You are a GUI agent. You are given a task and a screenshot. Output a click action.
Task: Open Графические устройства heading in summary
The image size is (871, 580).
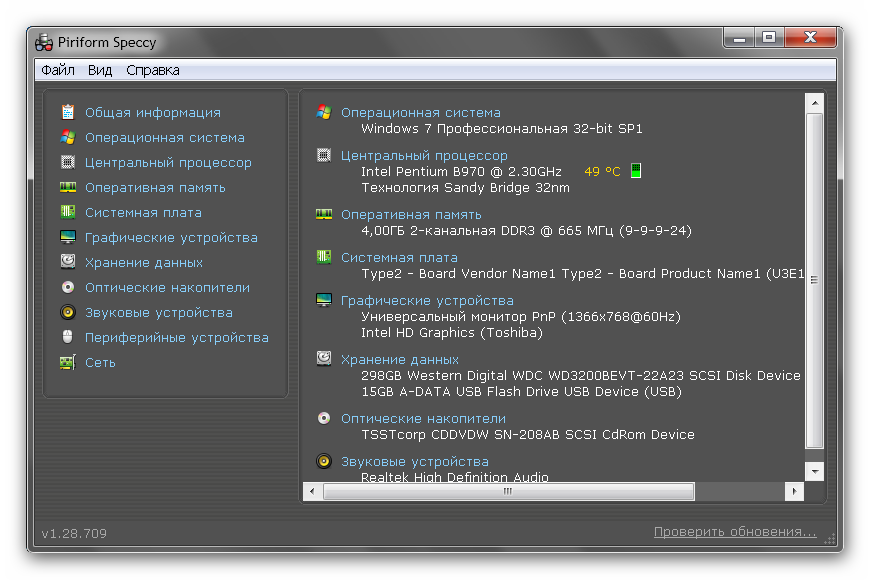click(427, 301)
